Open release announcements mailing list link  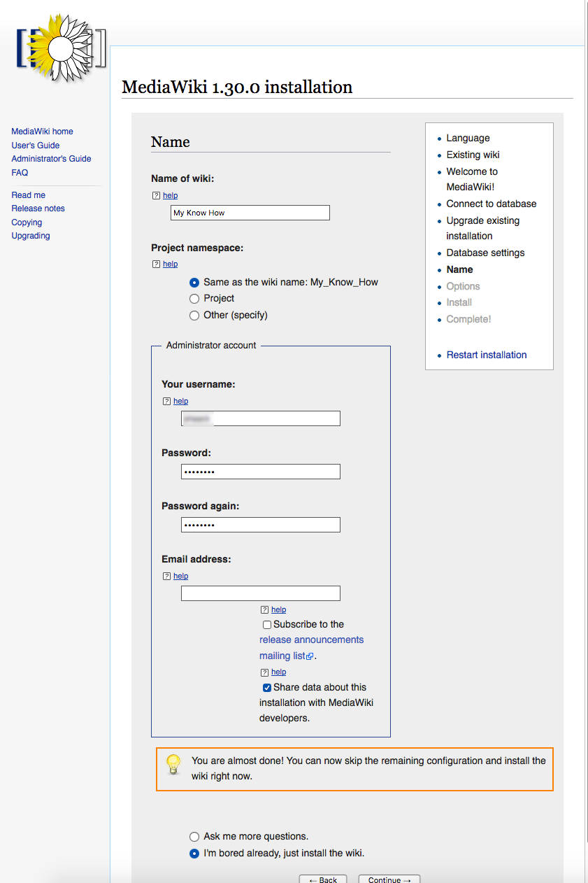tap(311, 648)
